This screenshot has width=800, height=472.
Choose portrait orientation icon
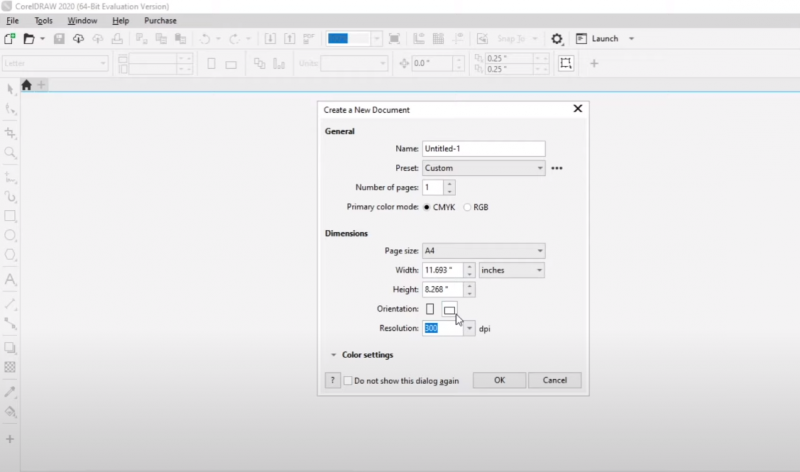coord(430,309)
